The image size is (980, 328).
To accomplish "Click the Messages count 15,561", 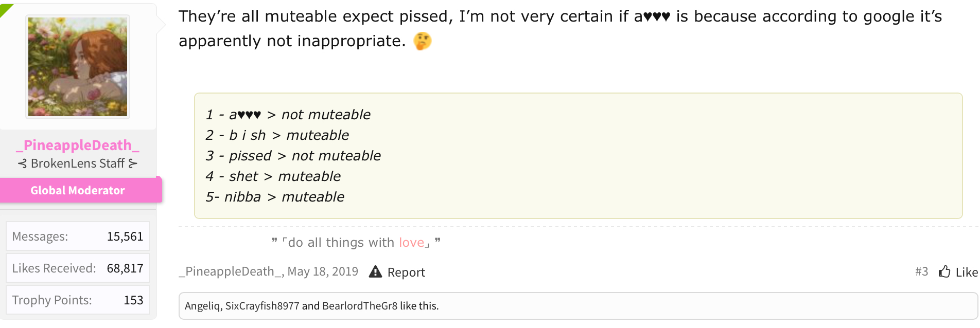I will coord(125,236).
